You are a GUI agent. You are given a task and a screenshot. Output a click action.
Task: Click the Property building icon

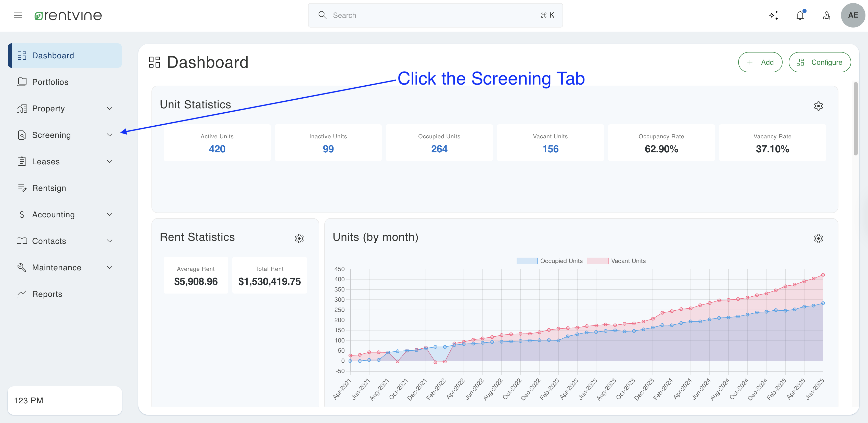pos(22,109)
